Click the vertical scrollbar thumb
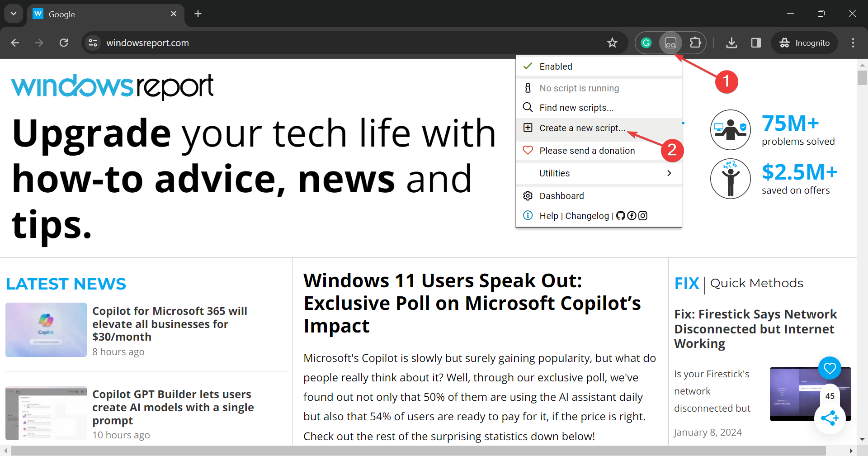868x456 pixels. click(862, 77)
